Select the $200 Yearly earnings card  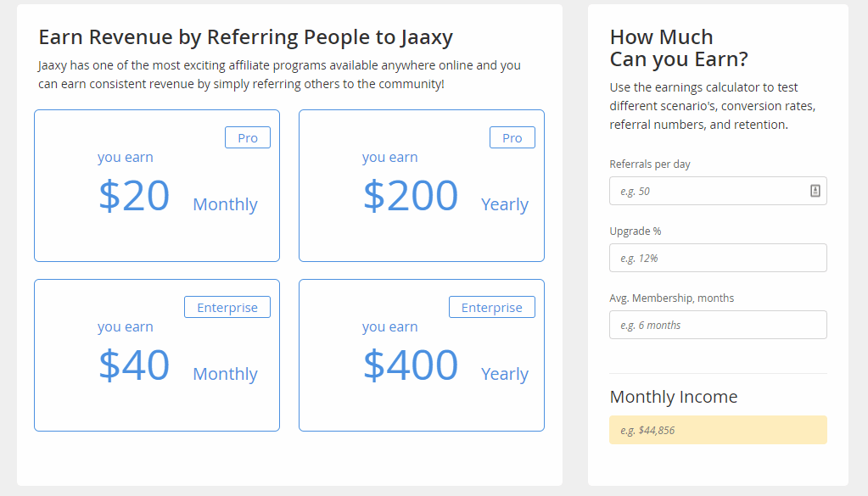(x=421, y=186)
